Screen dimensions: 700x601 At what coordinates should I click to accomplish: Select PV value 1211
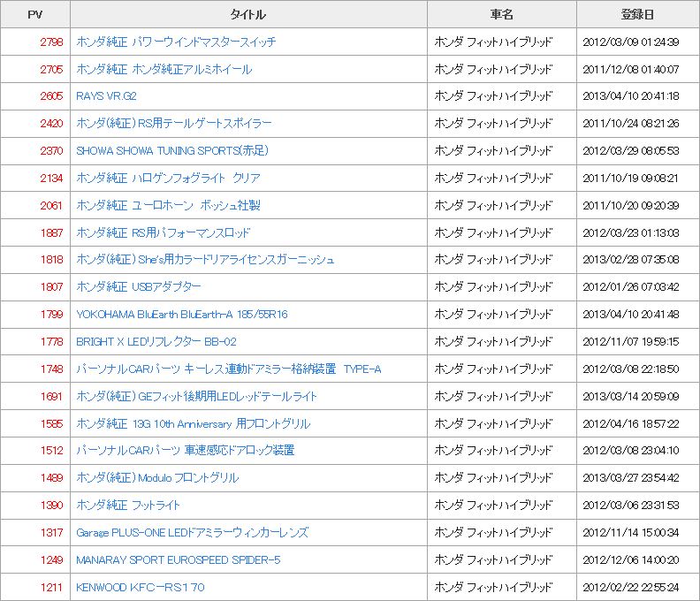[51, 587]
